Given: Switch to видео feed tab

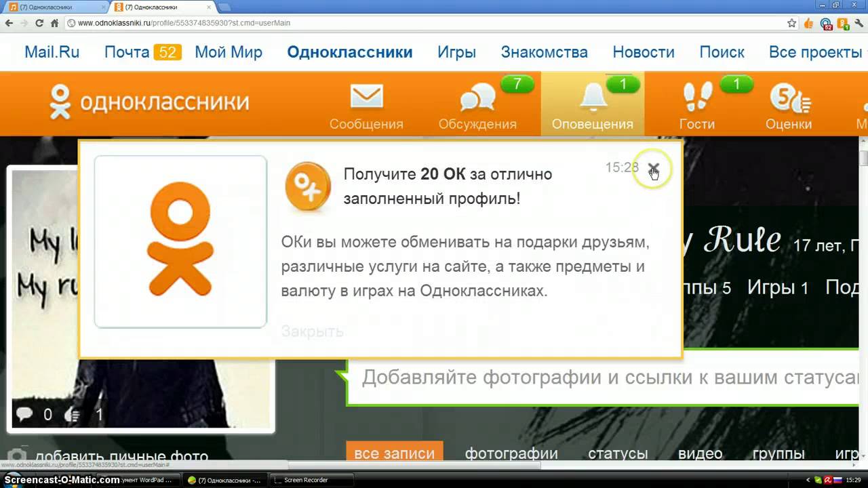Looking at the screenshot, I should point(701,453).
